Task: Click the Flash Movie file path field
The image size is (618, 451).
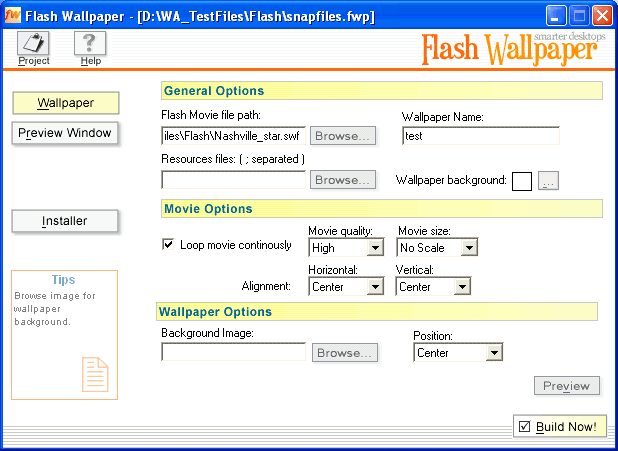Action: (x=234, y=136)
